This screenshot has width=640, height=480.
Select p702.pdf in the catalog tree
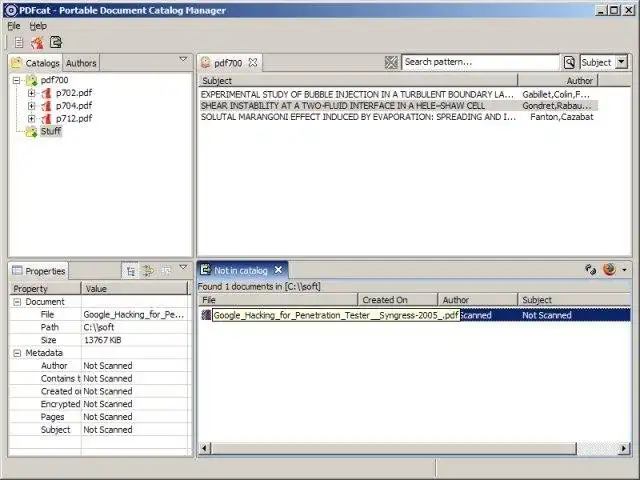(x=74, y=93)
